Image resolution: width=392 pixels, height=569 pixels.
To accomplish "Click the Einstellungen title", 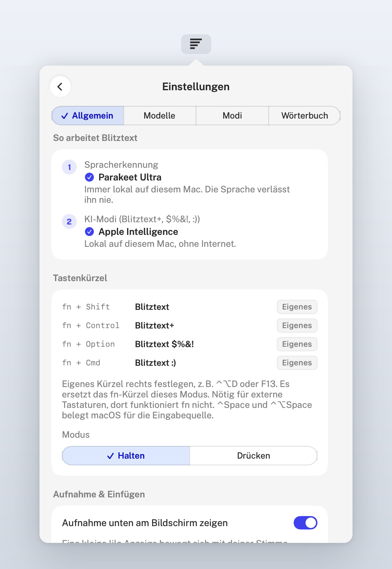I will [196, 87].
